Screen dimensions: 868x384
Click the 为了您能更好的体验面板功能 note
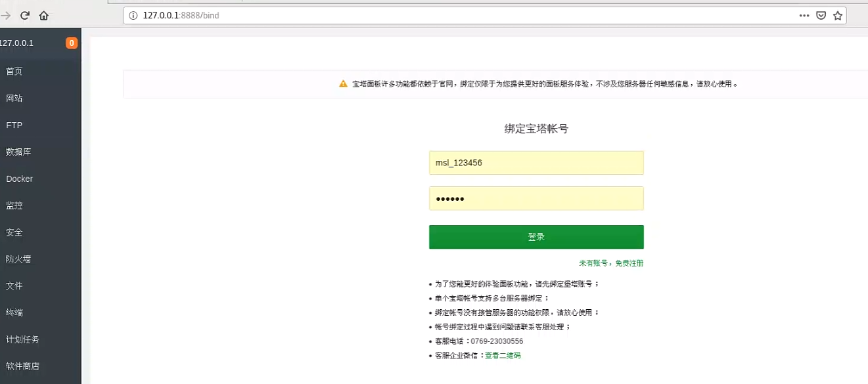pos(517,284)
